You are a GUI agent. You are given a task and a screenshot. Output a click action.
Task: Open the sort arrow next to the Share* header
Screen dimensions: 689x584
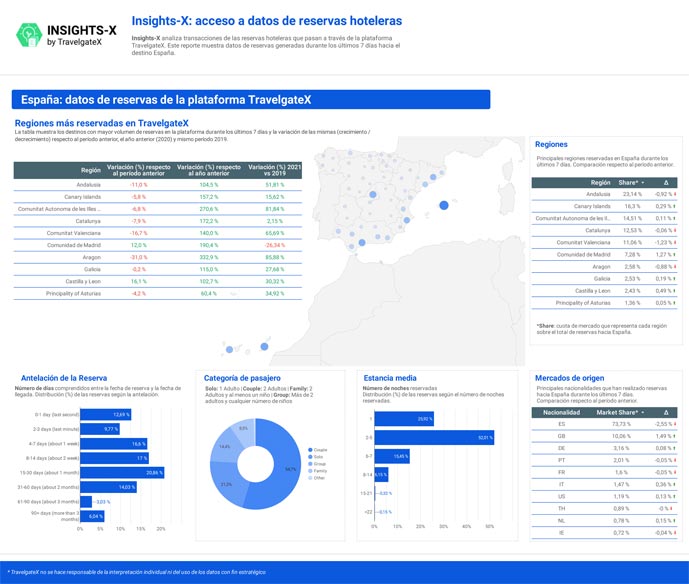pyautogui.click(x=643, y=182)
